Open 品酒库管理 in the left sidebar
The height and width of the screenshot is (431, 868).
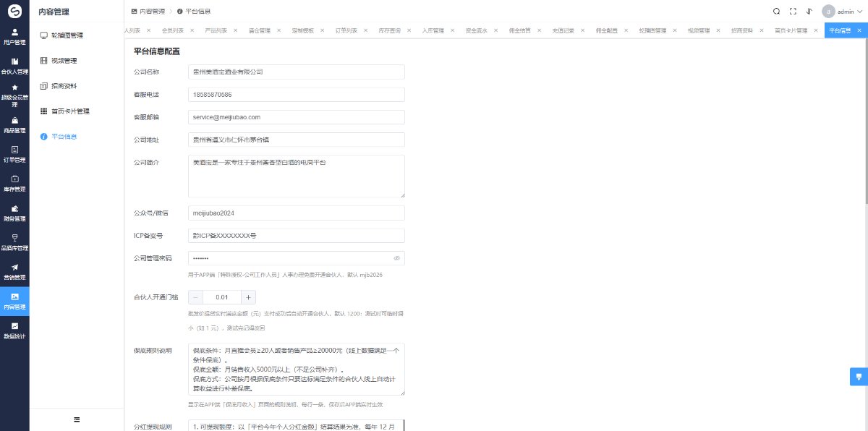[14, 242]
